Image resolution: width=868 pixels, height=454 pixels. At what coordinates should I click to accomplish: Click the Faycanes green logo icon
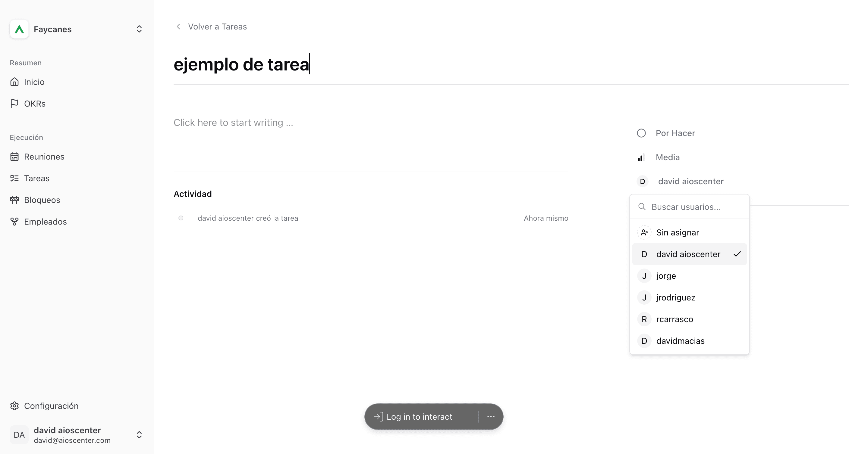click(19, 29)
